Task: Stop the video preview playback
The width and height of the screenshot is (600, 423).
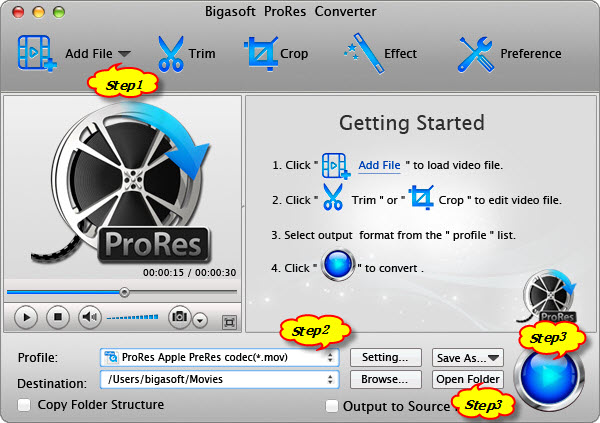Action: pos(58,317)
